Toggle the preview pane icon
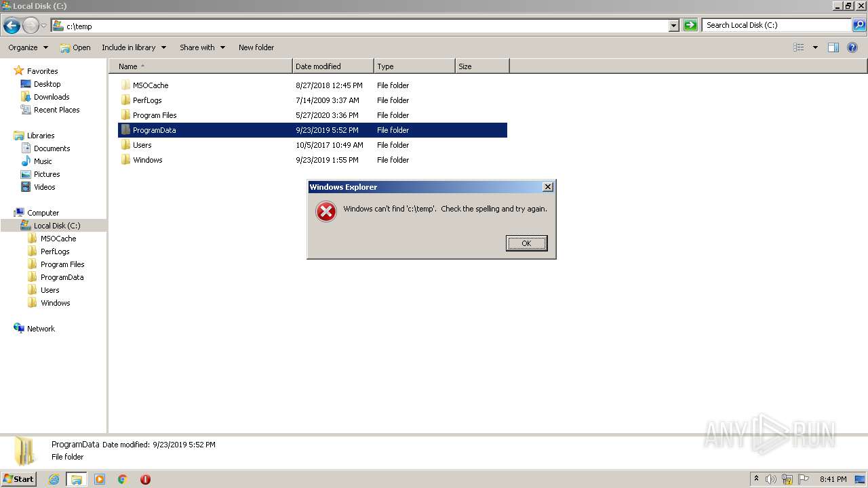Image resolution: width=868 pixels, height=488 pixels. 833,47
